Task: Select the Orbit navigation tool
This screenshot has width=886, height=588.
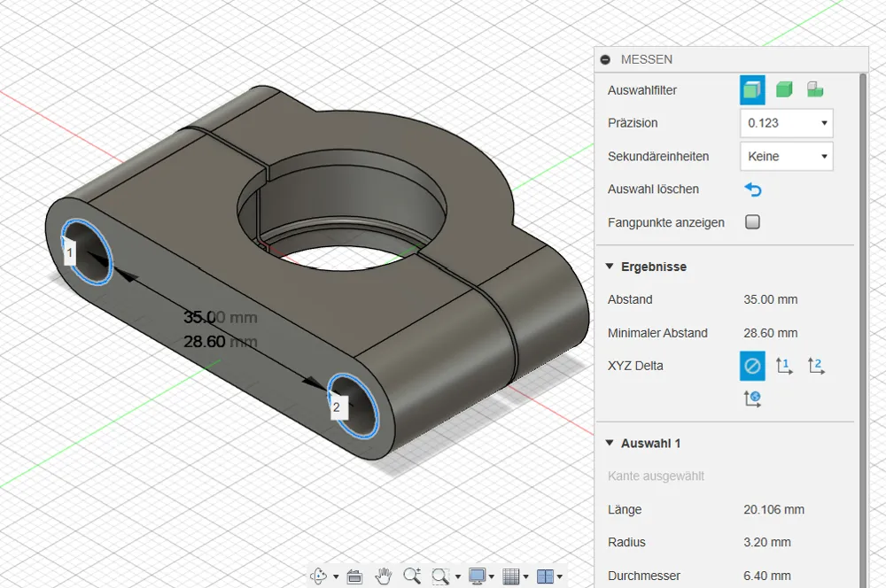Action: pos(319,576)
